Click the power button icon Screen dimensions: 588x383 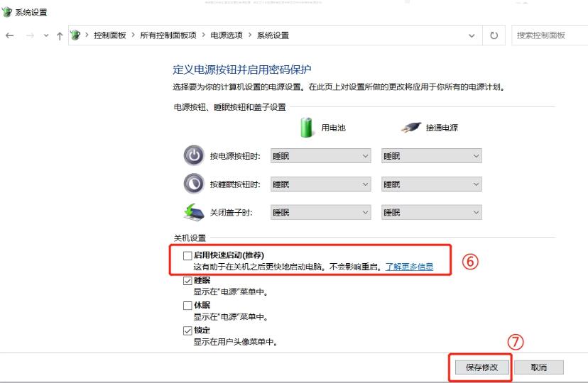(x=193, y=156)
